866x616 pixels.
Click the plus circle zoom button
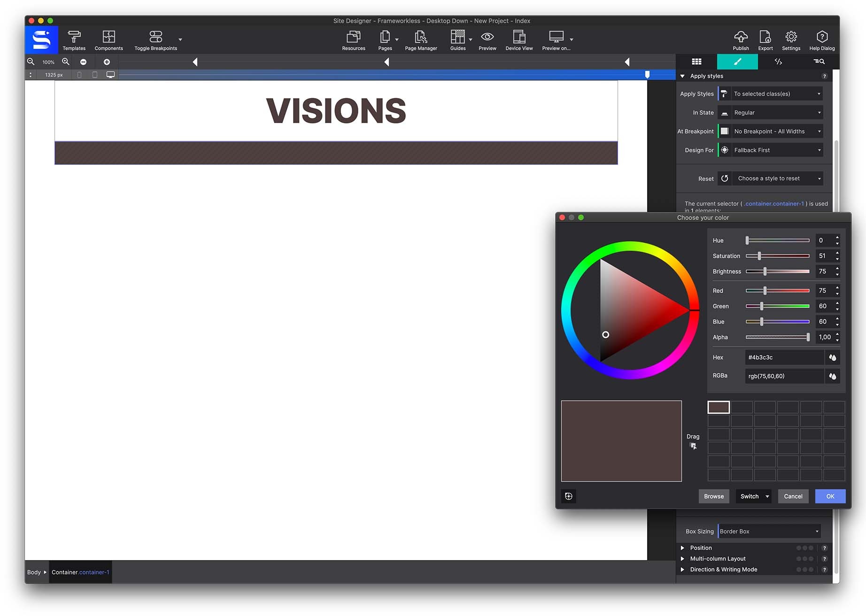[107, 62]
